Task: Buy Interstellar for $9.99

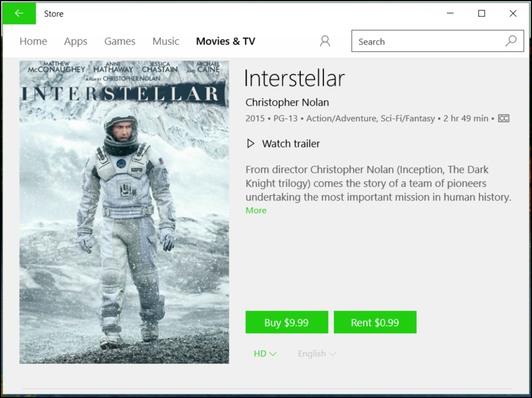Action: point(286,322)
